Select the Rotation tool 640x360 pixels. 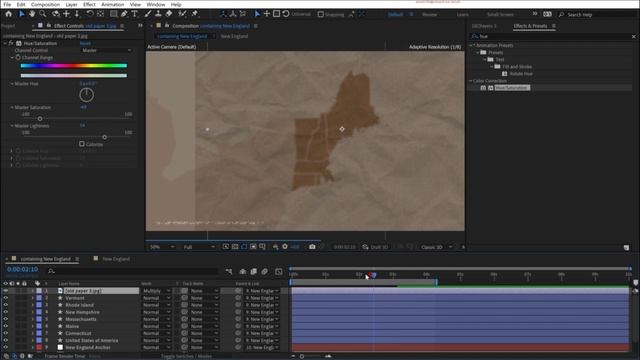[90, 14]
